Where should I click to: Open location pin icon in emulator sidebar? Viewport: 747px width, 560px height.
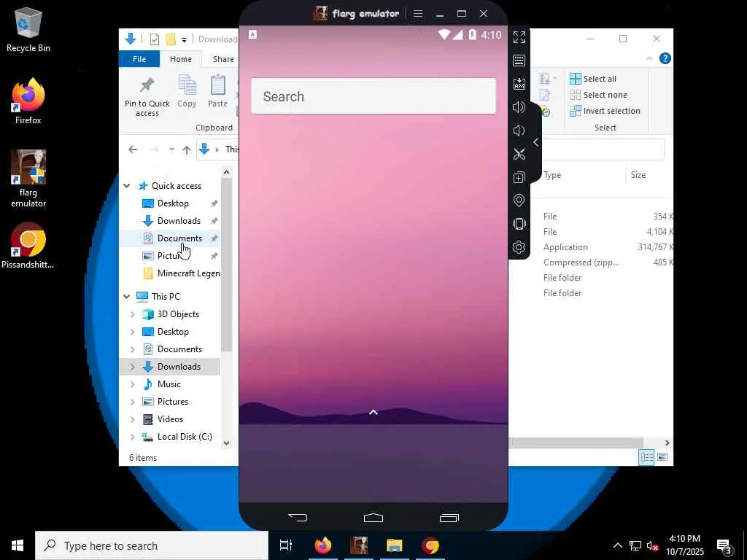click(x=519, y=201)
